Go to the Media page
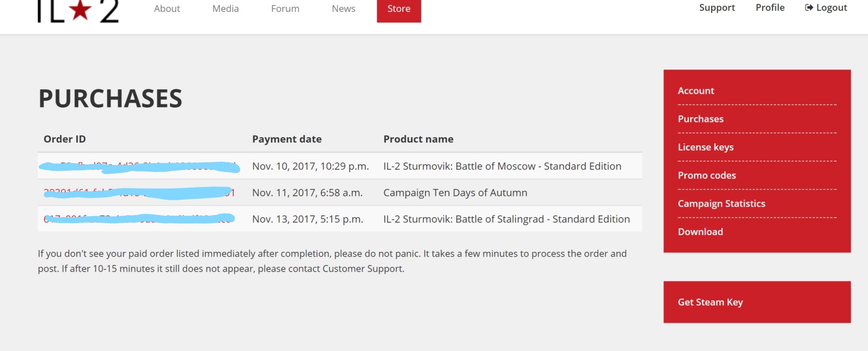The height and width of the screenshot is (351, 868). tap(225, 8)
